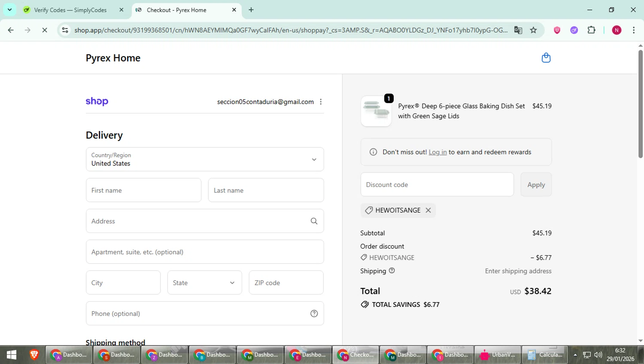Click the network tray icon
644x364 pixels.
586,355
